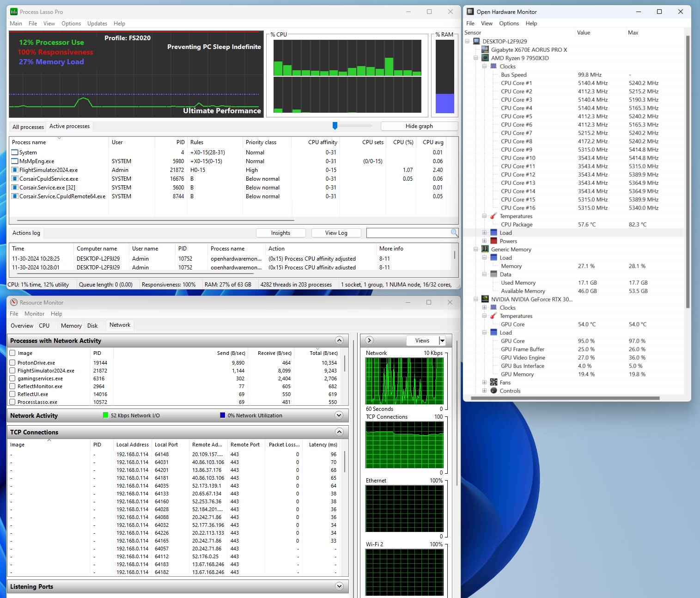Click the Fans icon in Open Hardware Monitor

pos(494,382)
